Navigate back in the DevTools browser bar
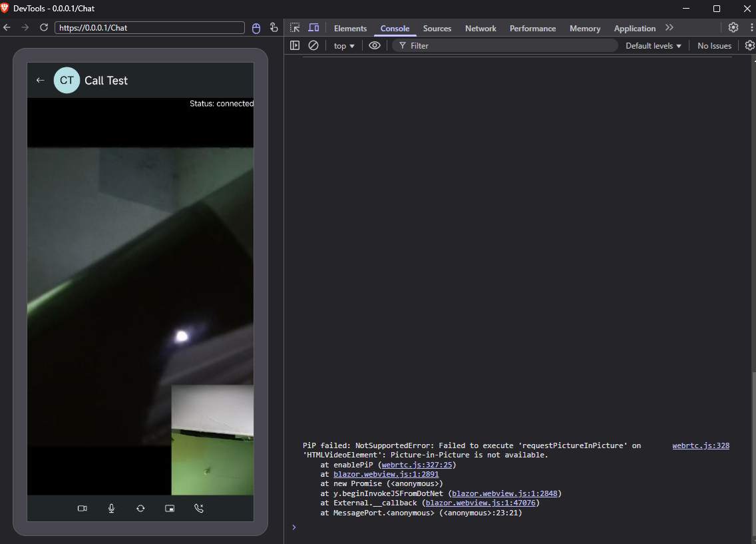The height and width of the screenshot is (544, 756). coord(7,27)
